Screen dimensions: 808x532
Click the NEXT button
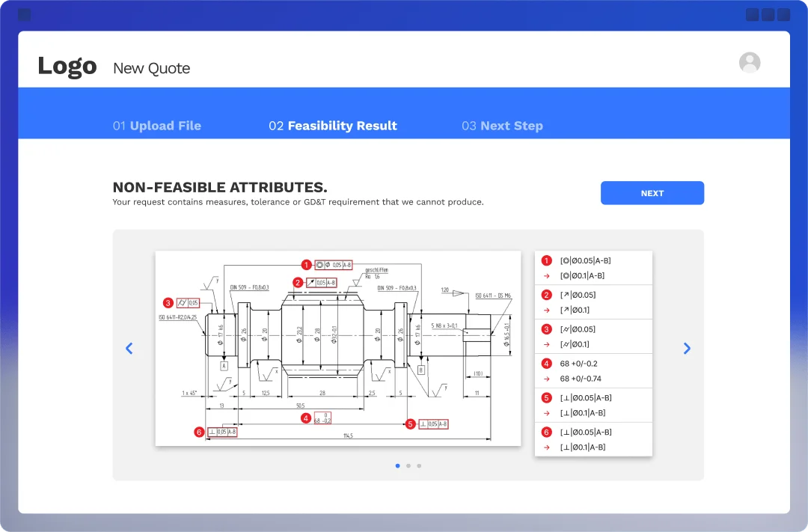(652, 193)
